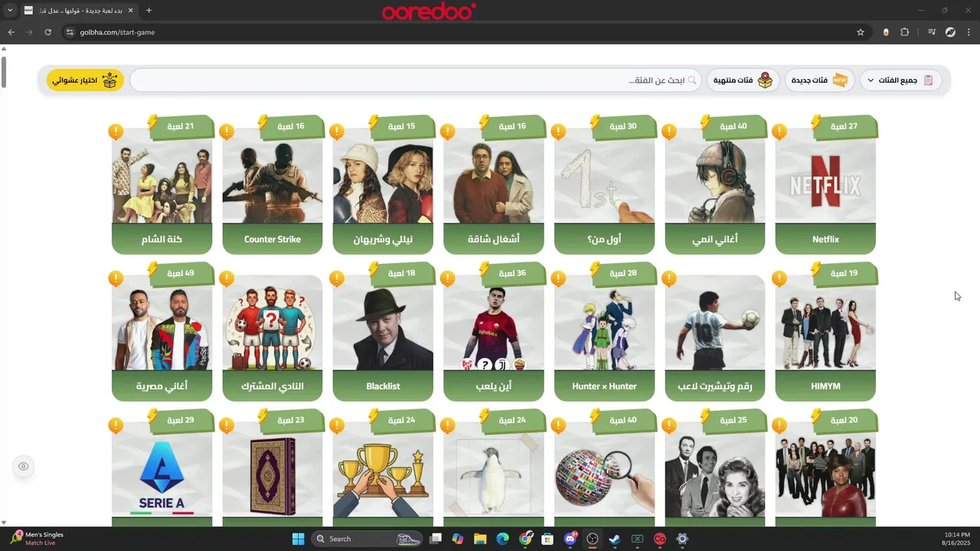Viewport: 980px width, 551px height.
Task: Open the Men's Singles Match Live widget
Action: coord(38,539)
